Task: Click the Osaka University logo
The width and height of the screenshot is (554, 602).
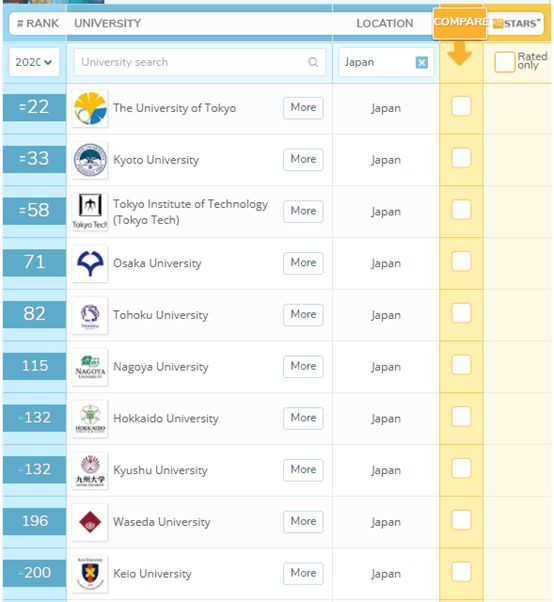Action: [x=90, y=263]
